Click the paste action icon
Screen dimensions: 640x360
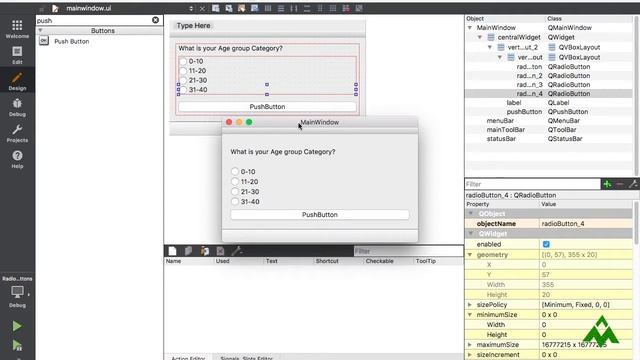click(x=204, y=251)
